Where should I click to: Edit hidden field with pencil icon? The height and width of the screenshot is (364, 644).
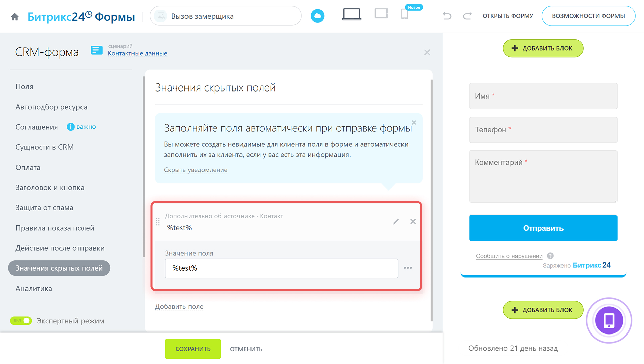(396, 222)
